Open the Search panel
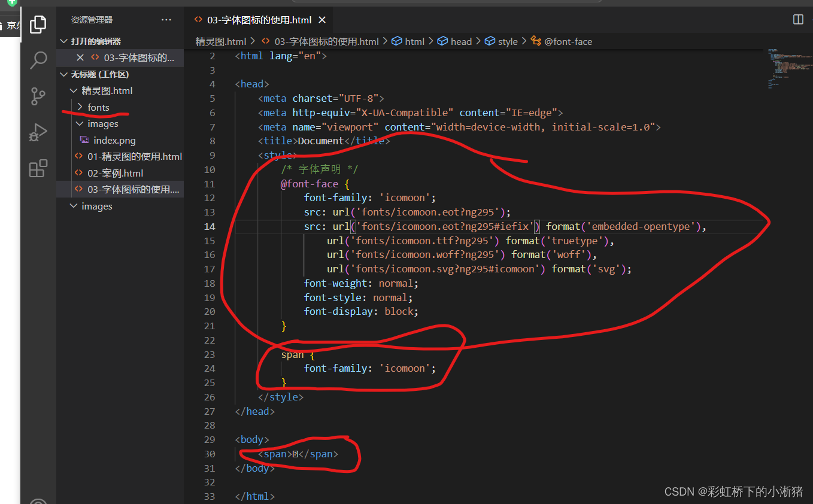This screenshot has width=813, height=504. click(x=38, y=60)
